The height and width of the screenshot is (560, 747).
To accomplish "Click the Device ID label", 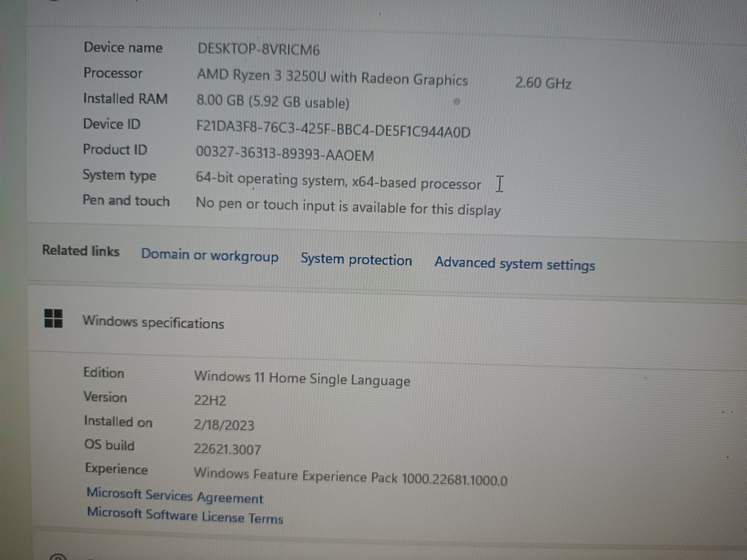I will (x=112, y=124).
